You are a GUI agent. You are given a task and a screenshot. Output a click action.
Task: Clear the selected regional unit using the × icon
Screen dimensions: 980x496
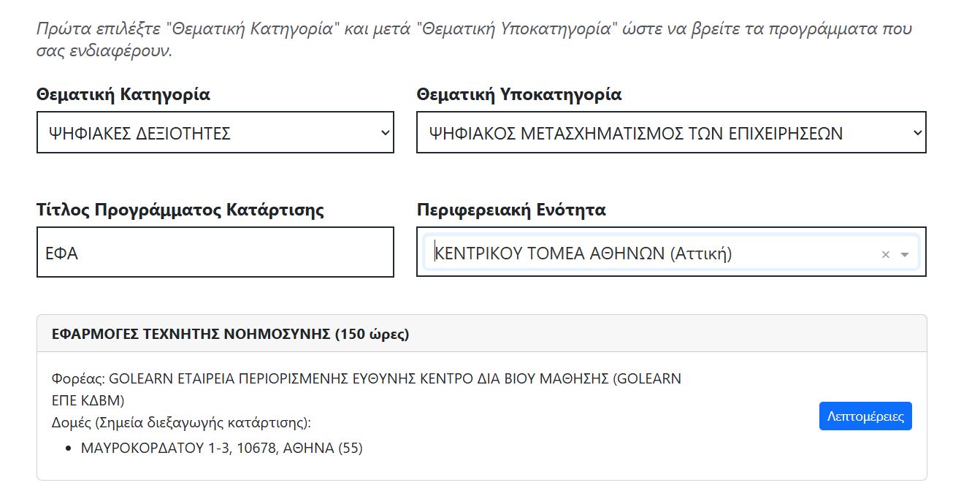884,253
